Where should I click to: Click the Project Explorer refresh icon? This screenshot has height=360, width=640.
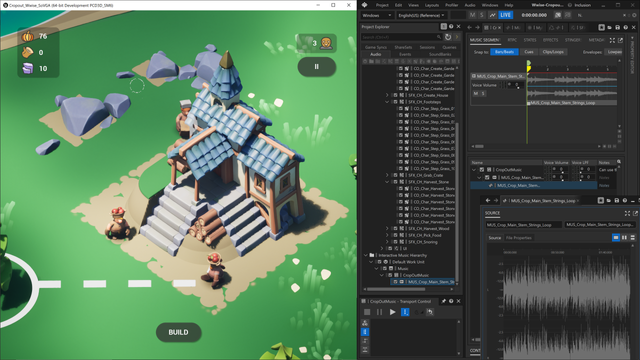pos(448,37)
